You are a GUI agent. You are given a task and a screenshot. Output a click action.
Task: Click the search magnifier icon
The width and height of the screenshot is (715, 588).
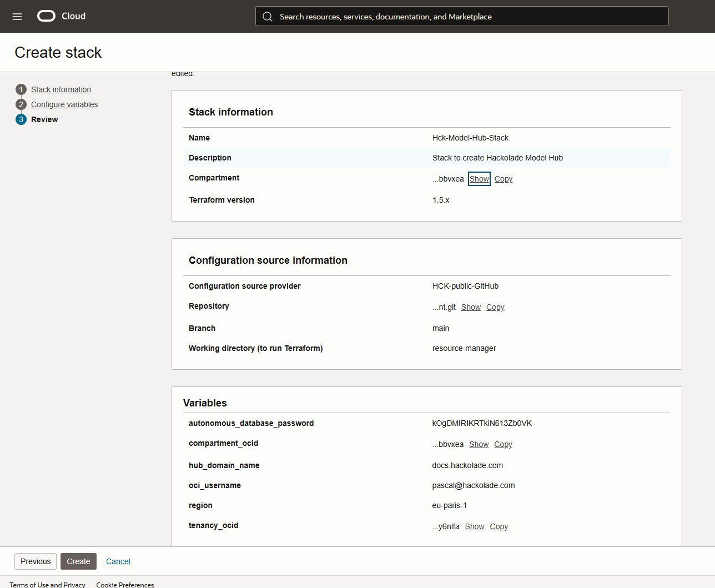click(268, 17)
